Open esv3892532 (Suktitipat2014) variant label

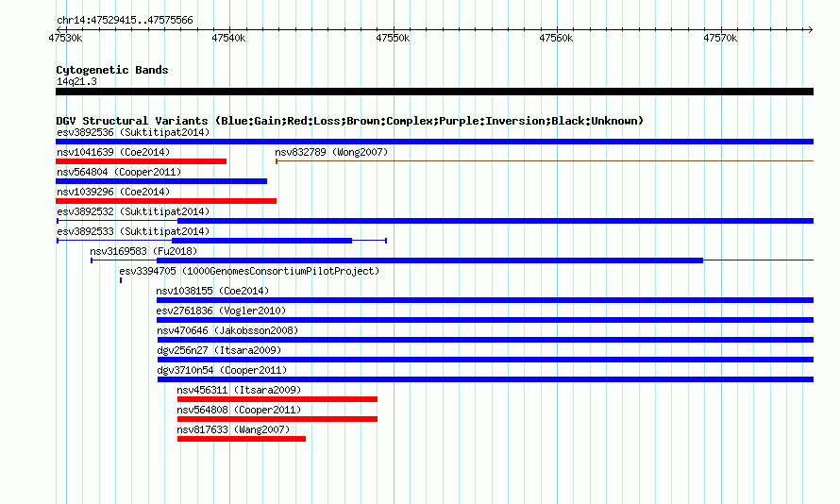133,211
